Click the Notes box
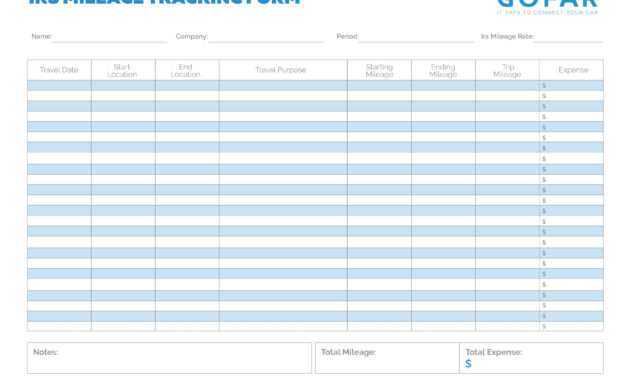 pos(169,358)
